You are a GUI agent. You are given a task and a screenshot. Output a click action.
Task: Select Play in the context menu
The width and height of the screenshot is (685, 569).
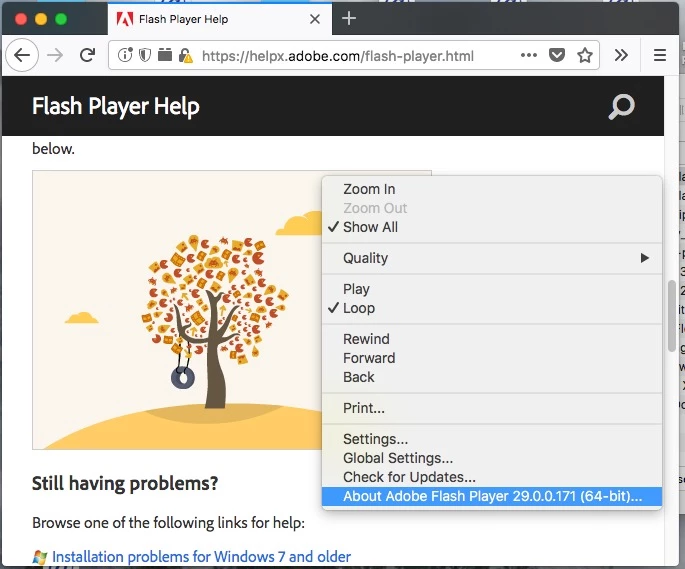pyautogui.click(x=492, y=289)
